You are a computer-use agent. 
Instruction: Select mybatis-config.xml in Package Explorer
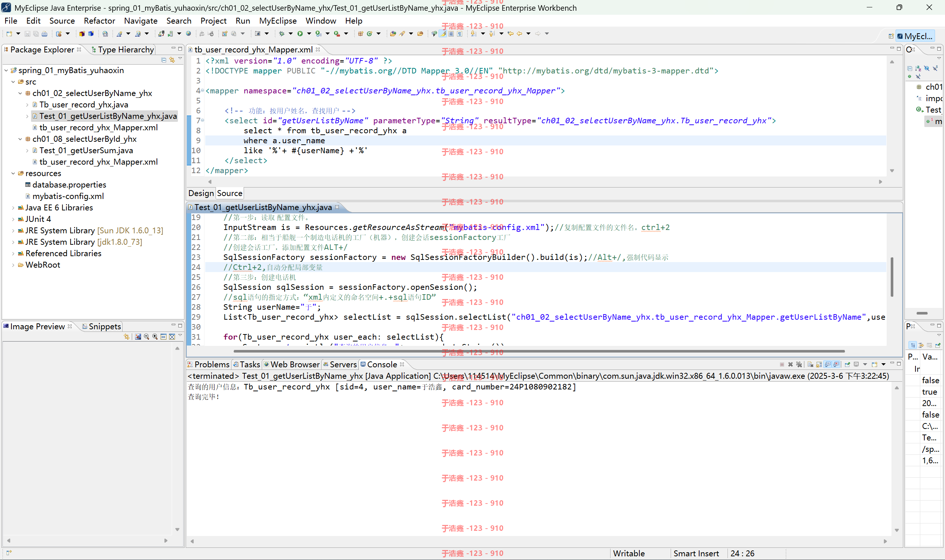tap(68, 196)
